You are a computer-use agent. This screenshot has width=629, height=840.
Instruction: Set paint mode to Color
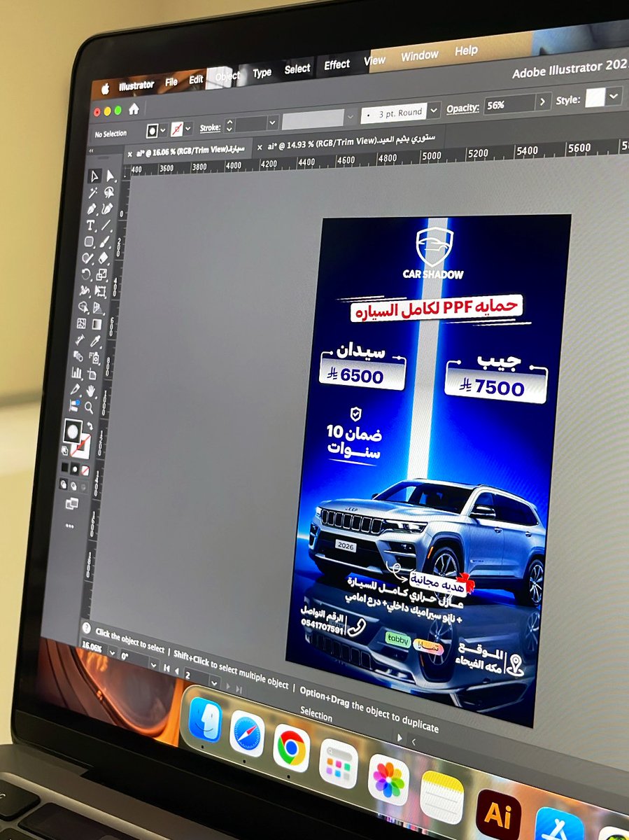[x=64, y=466]
